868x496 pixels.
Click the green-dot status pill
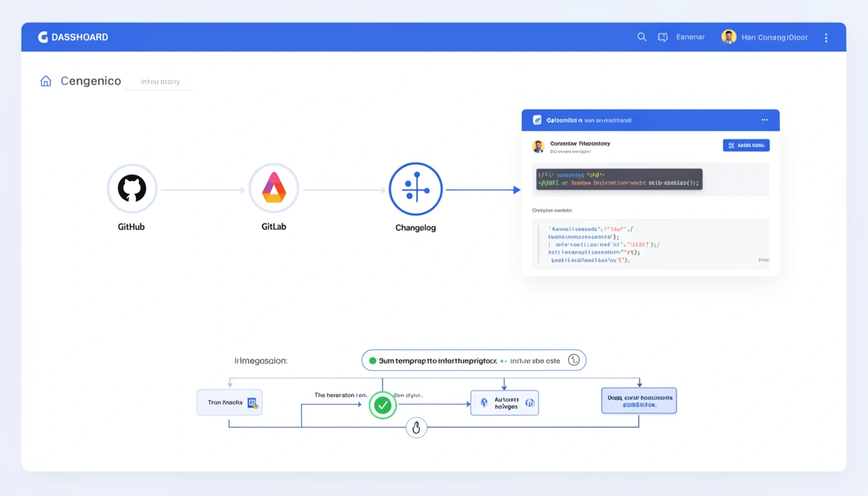(474, 360)
